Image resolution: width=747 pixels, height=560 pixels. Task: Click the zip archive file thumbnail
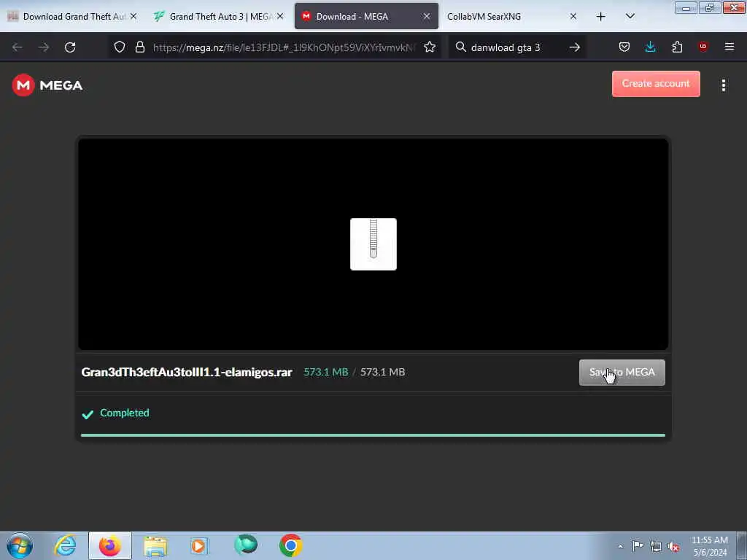[x=373, y=244]
